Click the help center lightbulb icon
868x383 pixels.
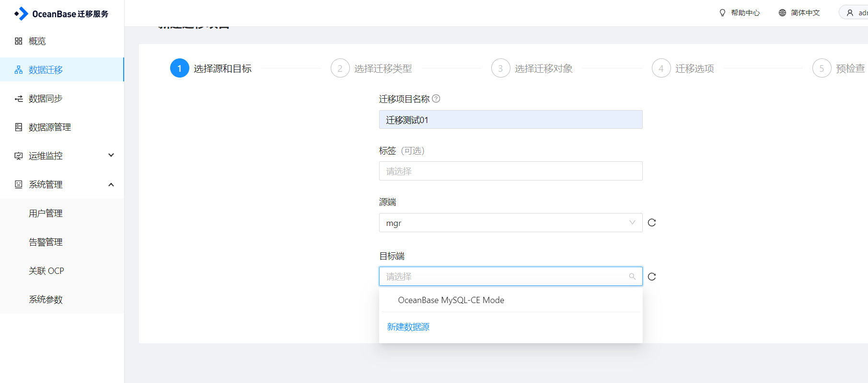[x=723, y=13]
